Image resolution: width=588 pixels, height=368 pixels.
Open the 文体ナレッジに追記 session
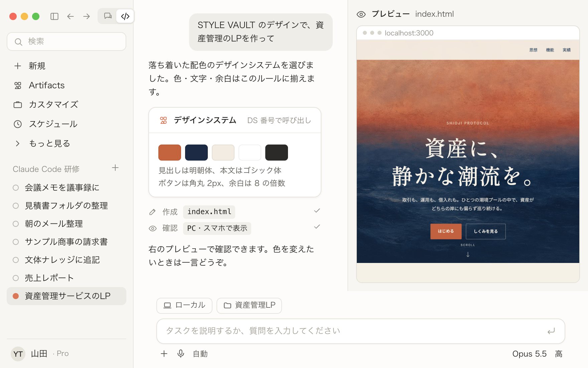coord(66,260)
